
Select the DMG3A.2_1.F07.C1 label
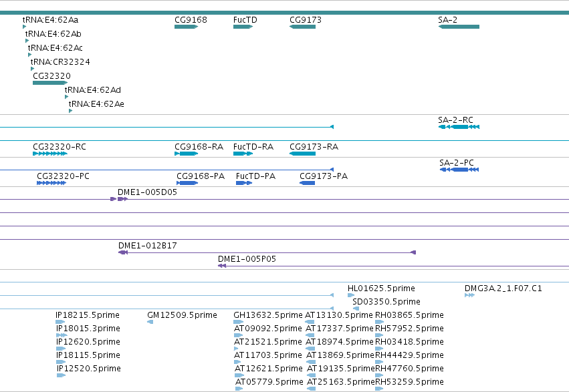(x=503, y=288)
